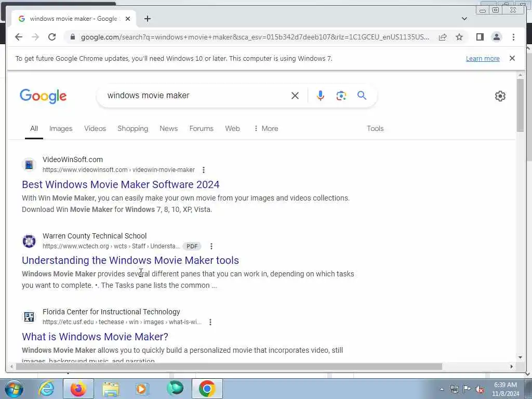532x399 pixels.
Task: Select the All results tab
Action: point(34,129)
